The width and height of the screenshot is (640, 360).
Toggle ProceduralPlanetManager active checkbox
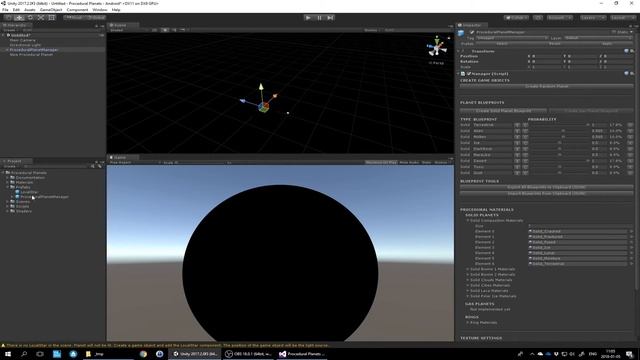click(472, 32)
